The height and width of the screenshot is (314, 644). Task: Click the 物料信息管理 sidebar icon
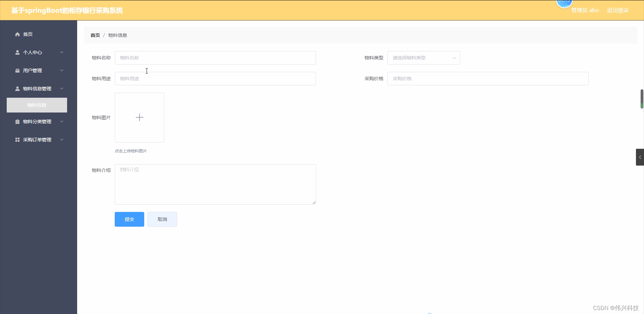17,88
